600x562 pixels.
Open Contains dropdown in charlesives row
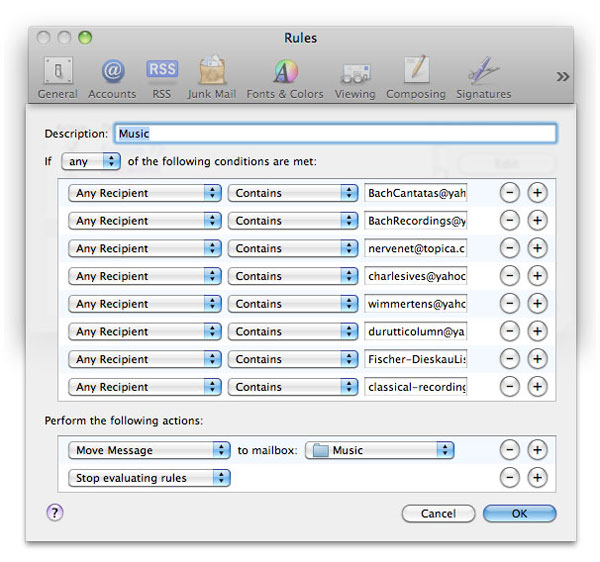(293, 276)
